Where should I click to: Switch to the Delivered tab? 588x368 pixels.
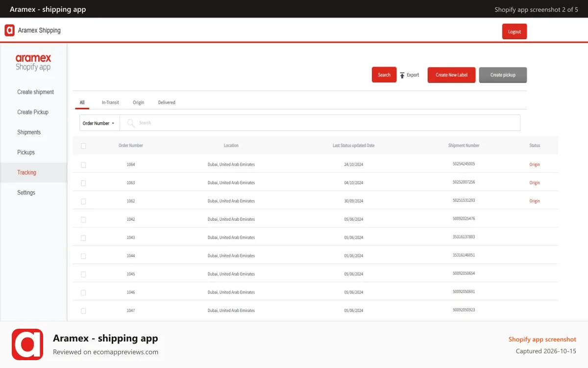167,103
